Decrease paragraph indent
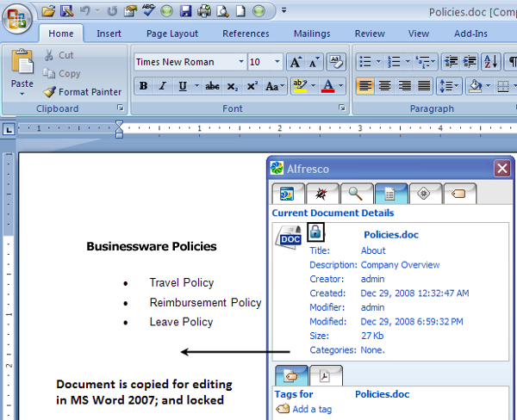 point(451,62)
